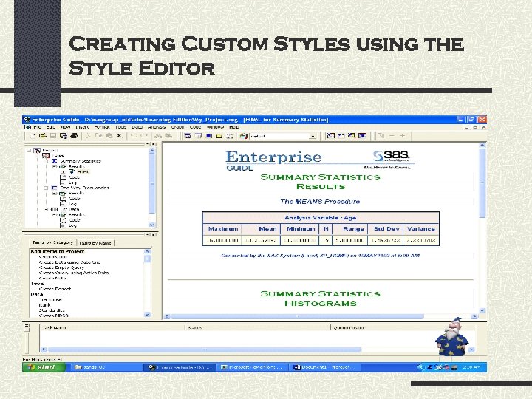Select Code under Summary Statistics results
This screenshot has height=399, width=532.
75,177
